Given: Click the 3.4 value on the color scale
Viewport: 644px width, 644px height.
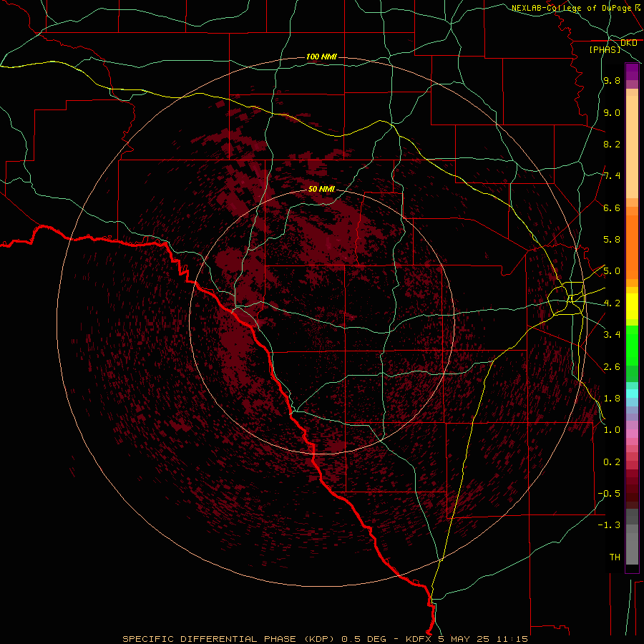Looking at the screenshot, I should [612, 335].
